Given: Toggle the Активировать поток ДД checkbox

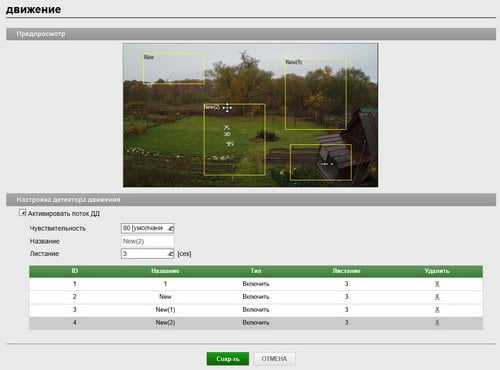Looking at the screenshot, I should tap(22, 213).
